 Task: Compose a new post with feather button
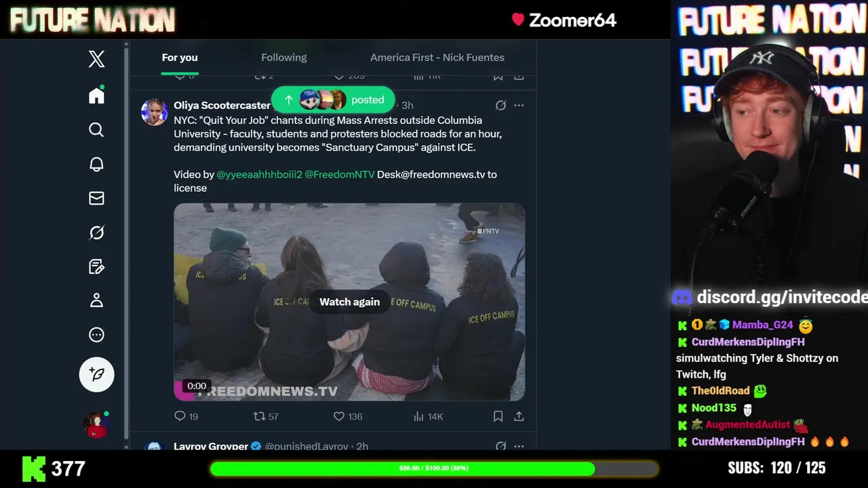[x=96, y=374]
